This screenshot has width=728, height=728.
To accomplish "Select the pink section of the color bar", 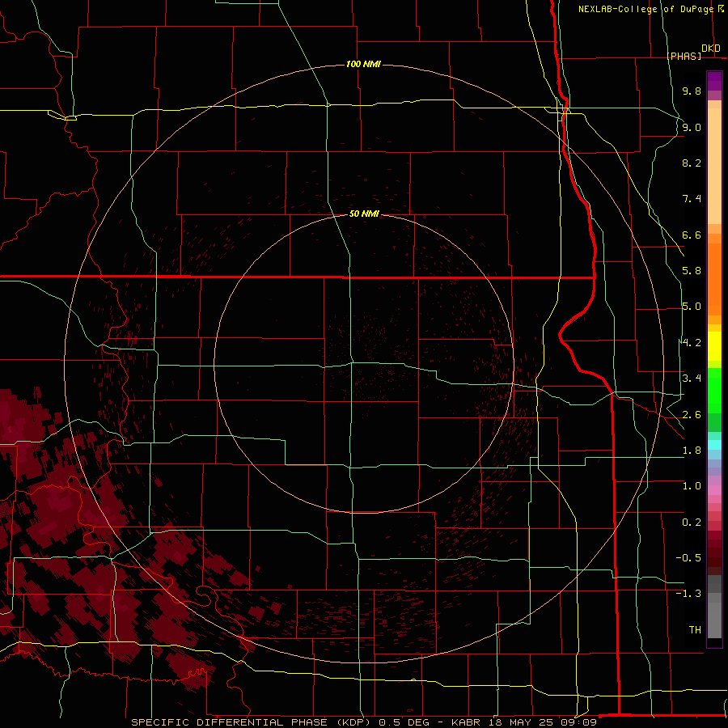I will tap(714, 490).
